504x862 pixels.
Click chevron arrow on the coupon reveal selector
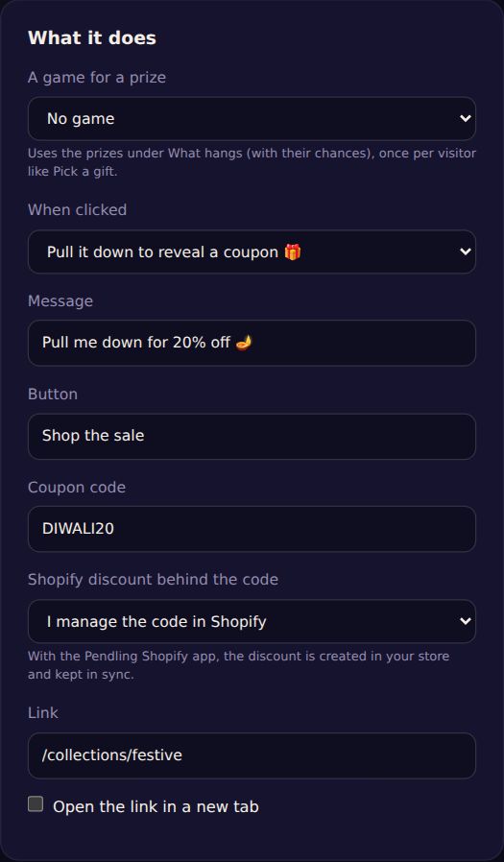coord(465,251)
